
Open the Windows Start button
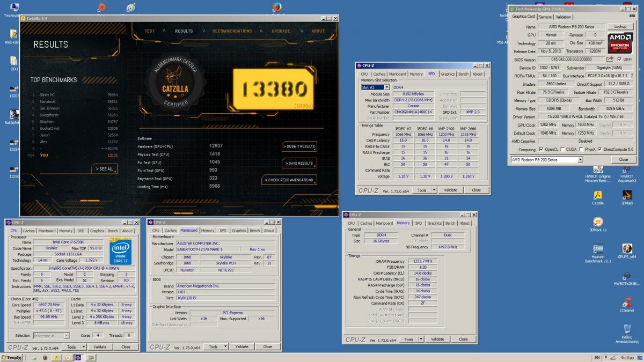point(12,357)
